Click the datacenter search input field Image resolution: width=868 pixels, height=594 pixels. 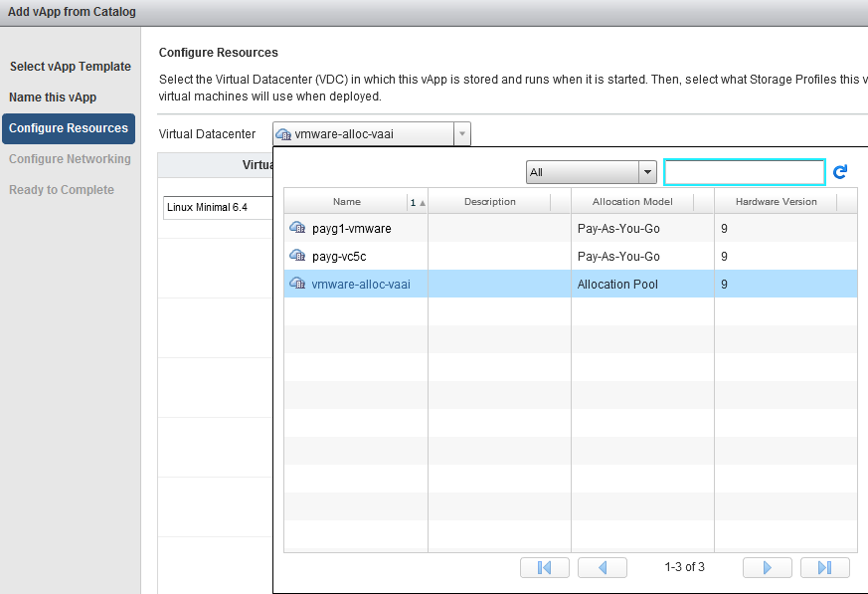coord(744,172)
